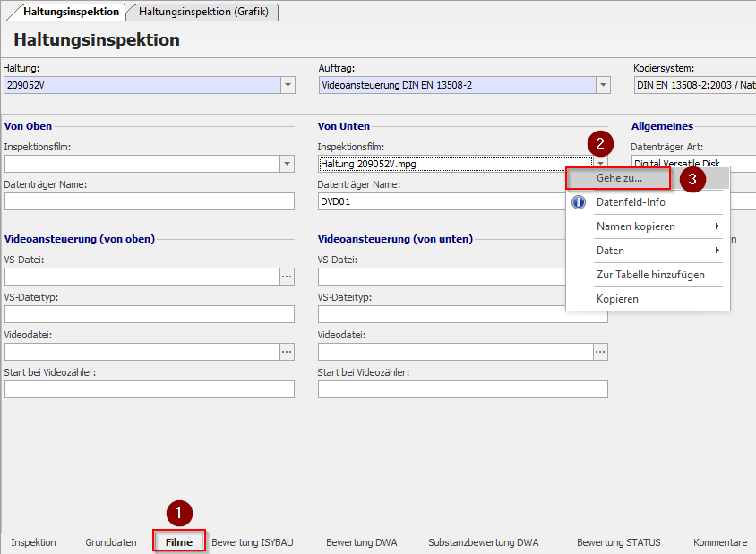756x554 pixels.
Task: Expand the Auftrag combo box
Action: point(604,85)
